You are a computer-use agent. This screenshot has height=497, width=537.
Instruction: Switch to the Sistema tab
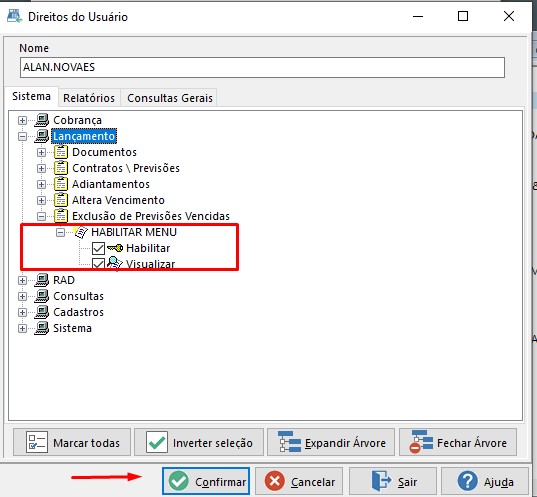pos(32,96)
